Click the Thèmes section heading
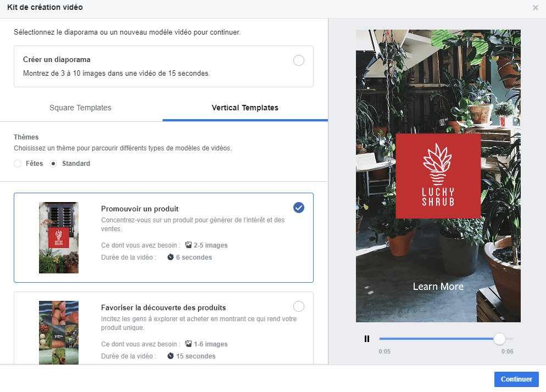The width and height of the screenshot is (546, 392). 26,137
